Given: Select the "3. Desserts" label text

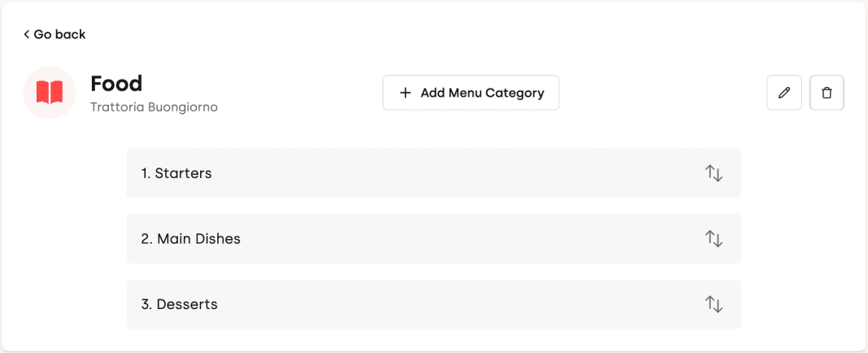Looking at the screenshot, I should 179,304.
